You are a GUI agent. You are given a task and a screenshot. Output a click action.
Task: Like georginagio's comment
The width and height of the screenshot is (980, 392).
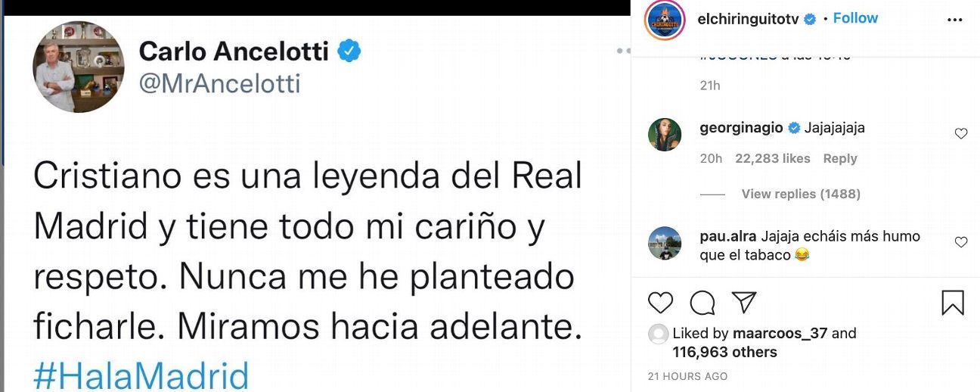(961, 134)
